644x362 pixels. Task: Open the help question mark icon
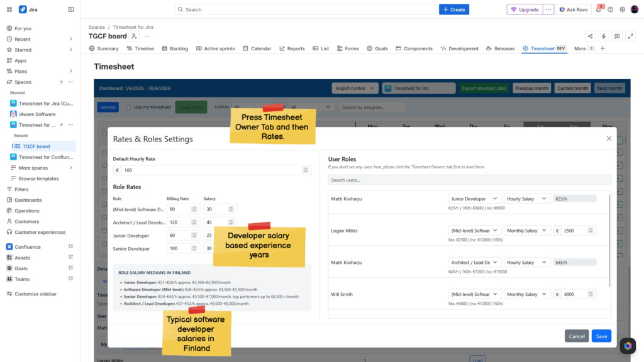coord(610,9)
